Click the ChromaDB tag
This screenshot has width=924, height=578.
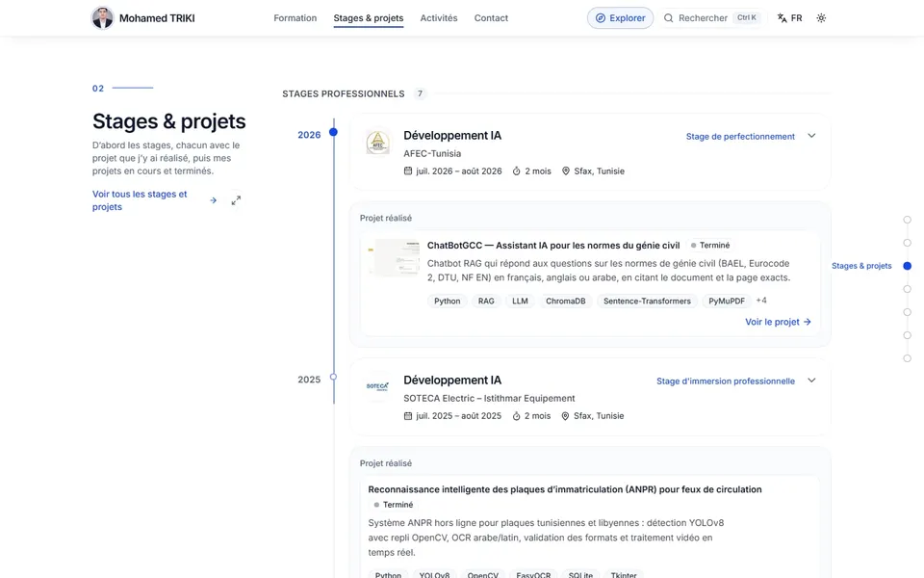click(566, 301)
